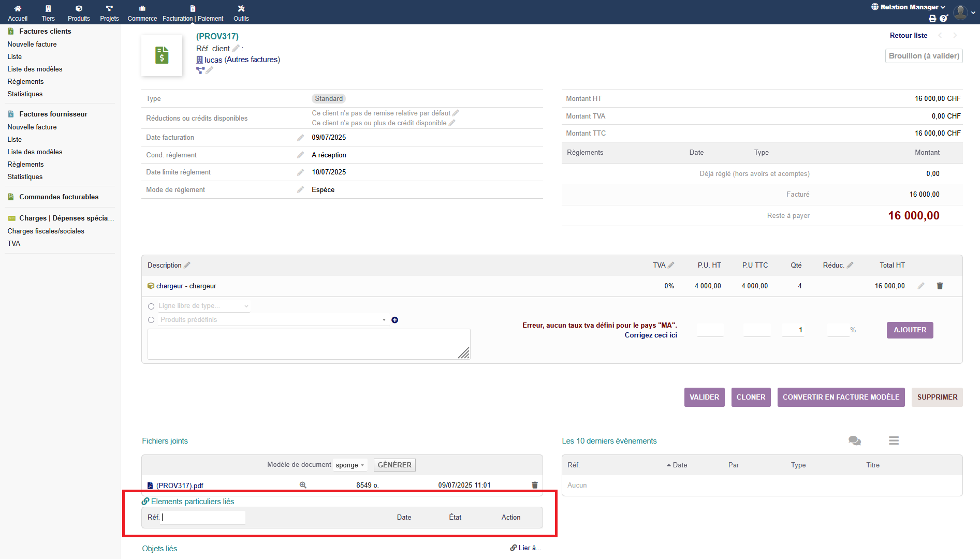
Task: Click the Corrigez ceci ici link
Action: click(651, 335)
